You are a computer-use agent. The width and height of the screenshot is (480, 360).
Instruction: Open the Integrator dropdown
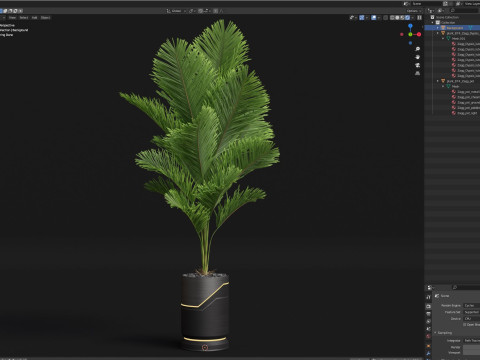pyautogui.click(x=471, y=341)
